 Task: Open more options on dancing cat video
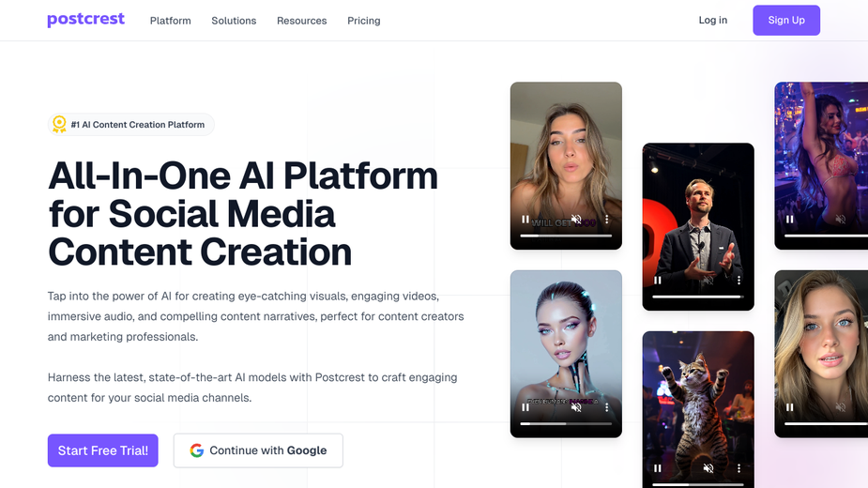pyautogui.click(x=739, y=468)
